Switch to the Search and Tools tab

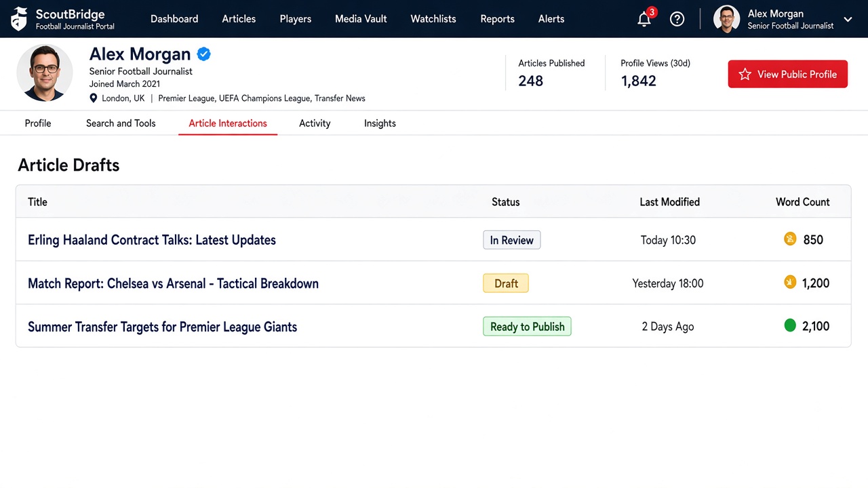[121, 123]
